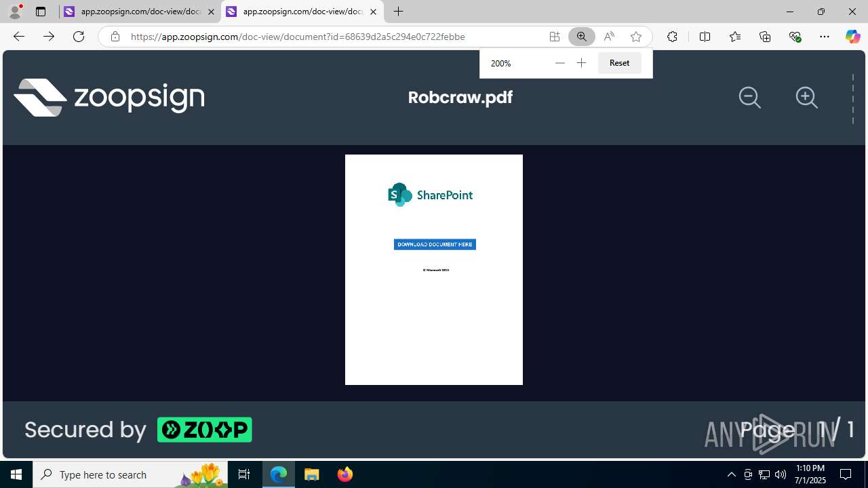Click the Robcraw.pdf document title
Image resolution: width=868 pixels, height=488 pixels.
pos(460,97)
